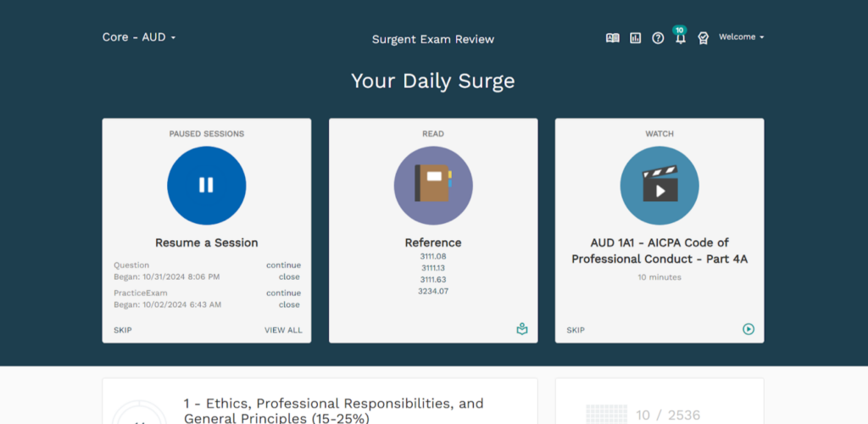Image resolution: width=868 pixels, height=424 pixels.
Task: Click the 10 minutes video duration text
Action: coord(659,277)
